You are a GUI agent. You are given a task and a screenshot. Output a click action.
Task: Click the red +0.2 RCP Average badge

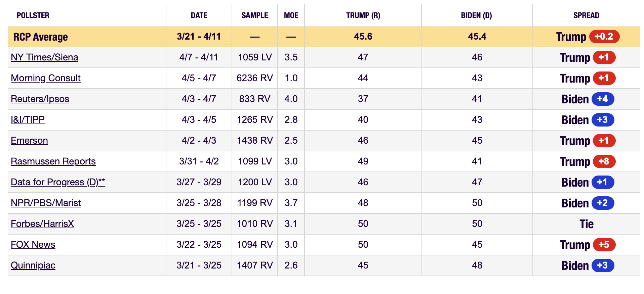click(604, 37)
